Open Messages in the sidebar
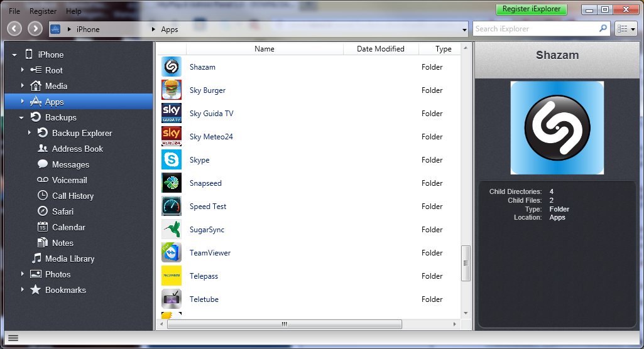This screenshot has height=349, width=644. pos(70,164)
